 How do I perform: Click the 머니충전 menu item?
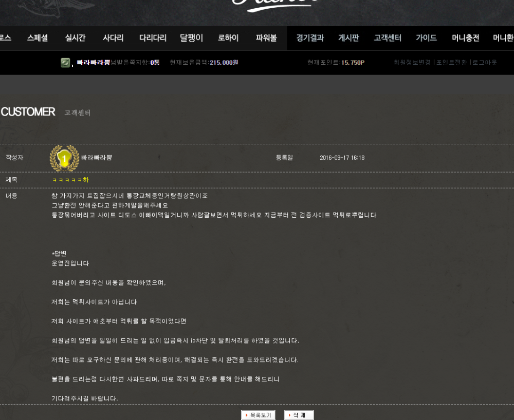466,38
